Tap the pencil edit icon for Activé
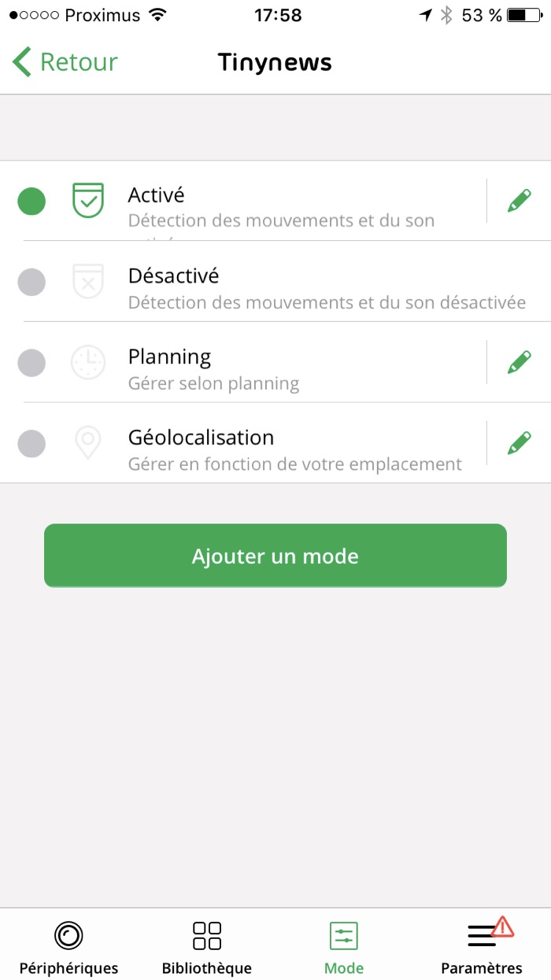Image resolution: width=551 pixels, height=980 pixels. 519,201
